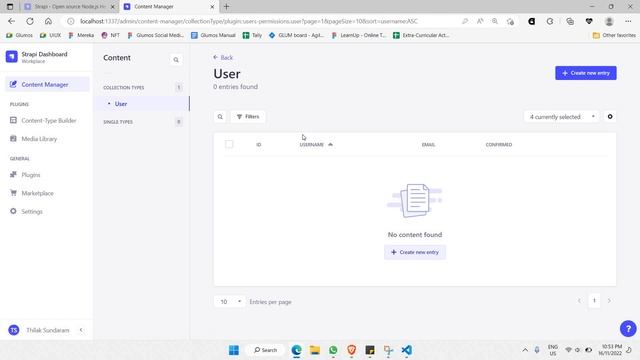
Task: Toggle the select-all entries checkbox
Action: [x=229, y=144]
